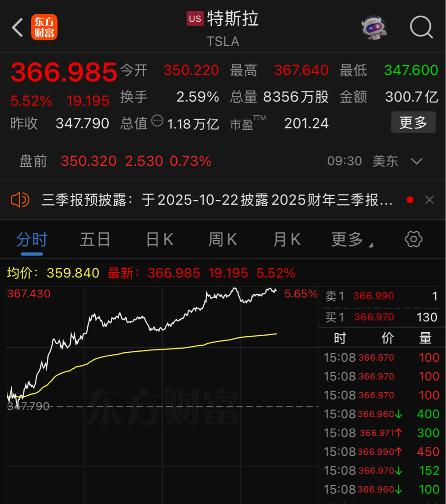This screenshot has height=504, width=446.
Task: Switch to the 日K tab
Action: click(x=160, y=240)
